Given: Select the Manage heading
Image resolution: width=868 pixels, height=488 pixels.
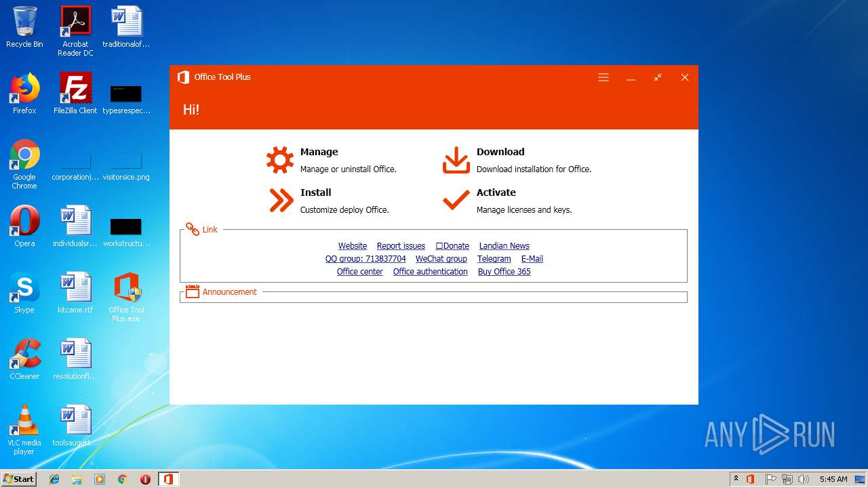Looking at the screenshot, I should [319, 152].
